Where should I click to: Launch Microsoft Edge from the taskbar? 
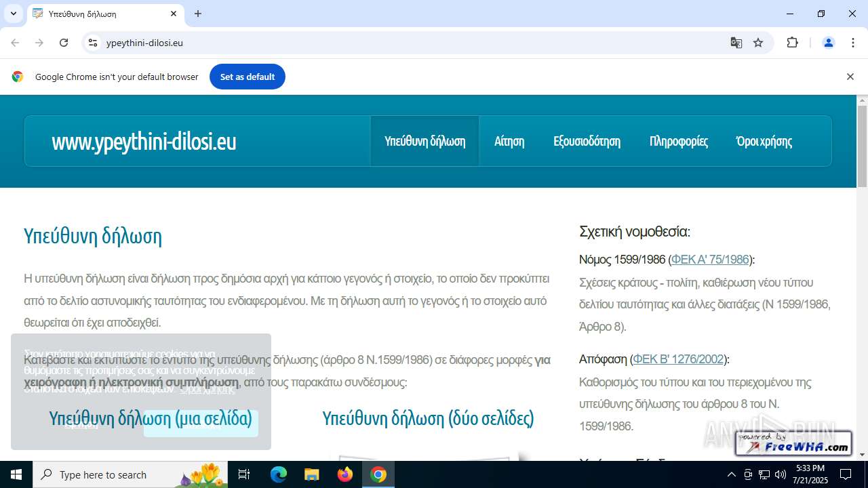[x=279, y=474]
